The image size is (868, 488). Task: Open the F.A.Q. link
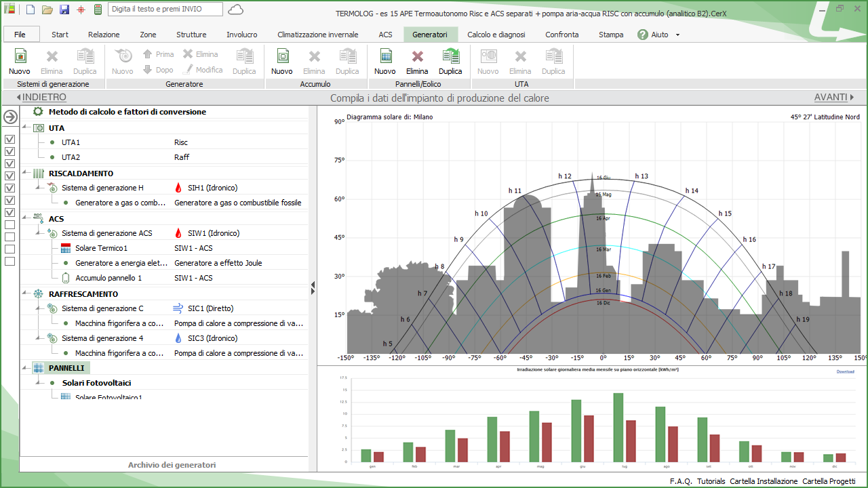pyautogui.click(x=681, y=481)
